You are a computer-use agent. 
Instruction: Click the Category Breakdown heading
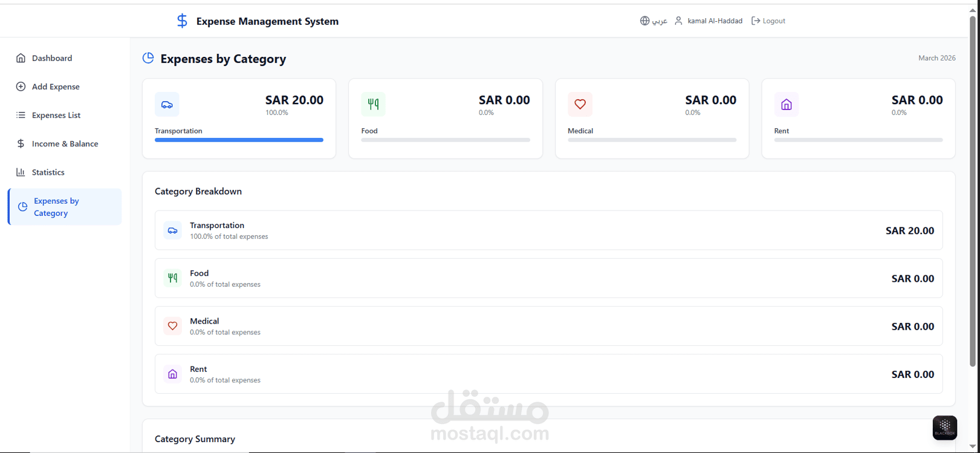(198, 191)
